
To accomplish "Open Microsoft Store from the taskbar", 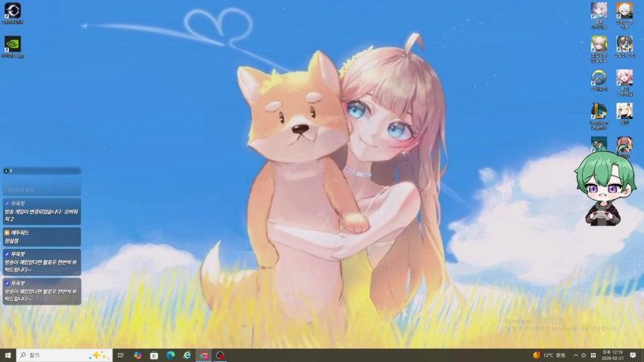I will 154,355.
